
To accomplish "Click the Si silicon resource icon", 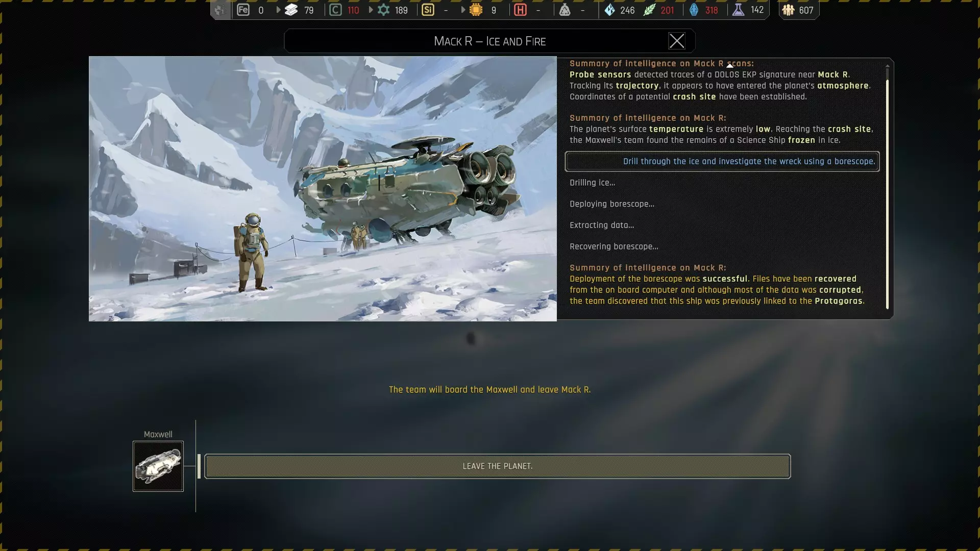I will pyautogui.click(x=428, y=10).
